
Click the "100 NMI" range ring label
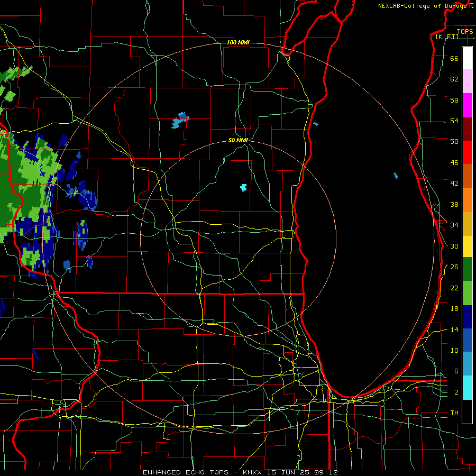click(238, 42)
